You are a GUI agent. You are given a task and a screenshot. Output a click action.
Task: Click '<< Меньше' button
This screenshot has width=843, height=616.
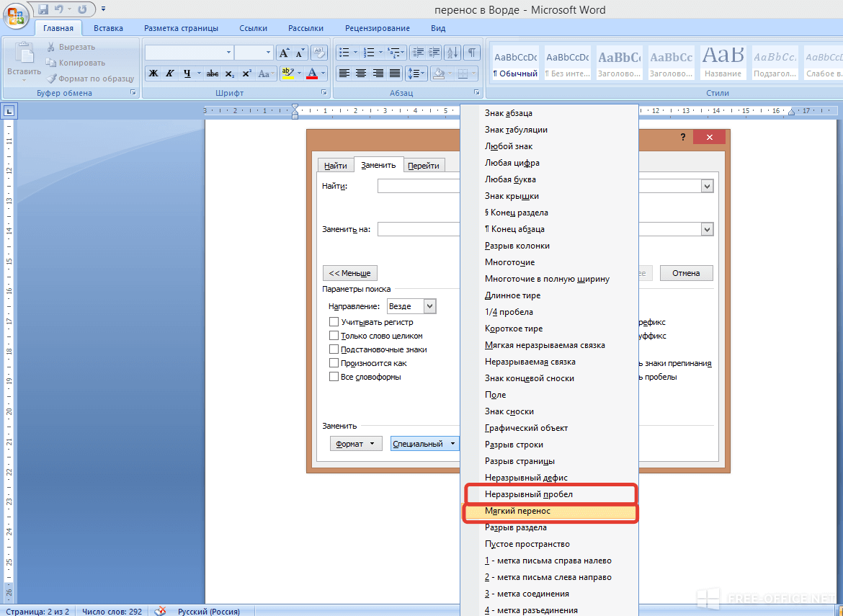tap(350, 273)
